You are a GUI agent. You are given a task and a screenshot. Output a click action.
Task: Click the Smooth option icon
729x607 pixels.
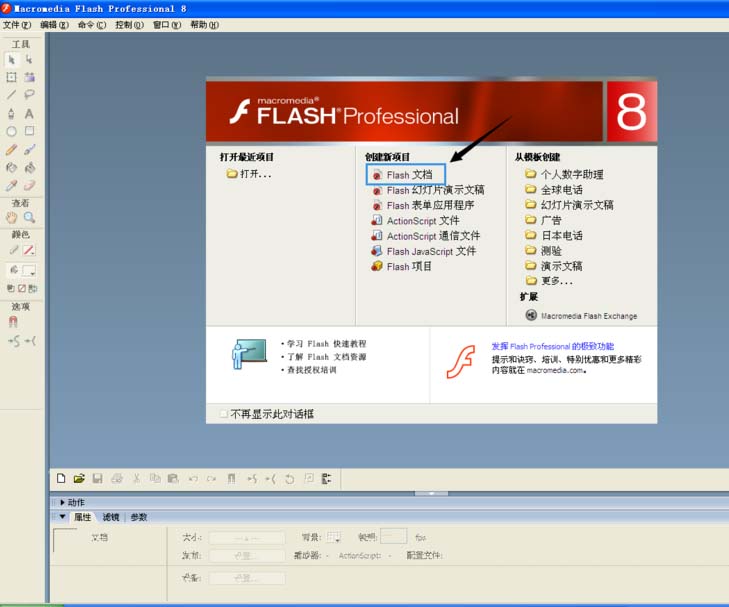[x=14, y=341]
